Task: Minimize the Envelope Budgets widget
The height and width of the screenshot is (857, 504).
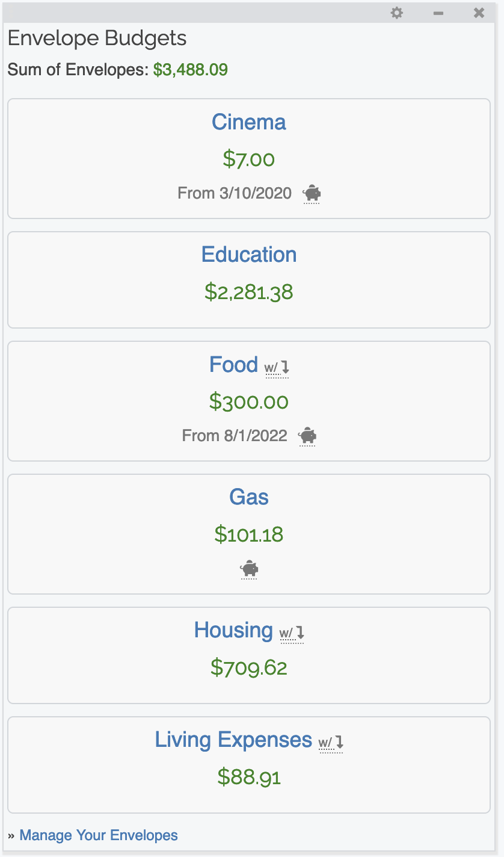Action: (438, 13)
